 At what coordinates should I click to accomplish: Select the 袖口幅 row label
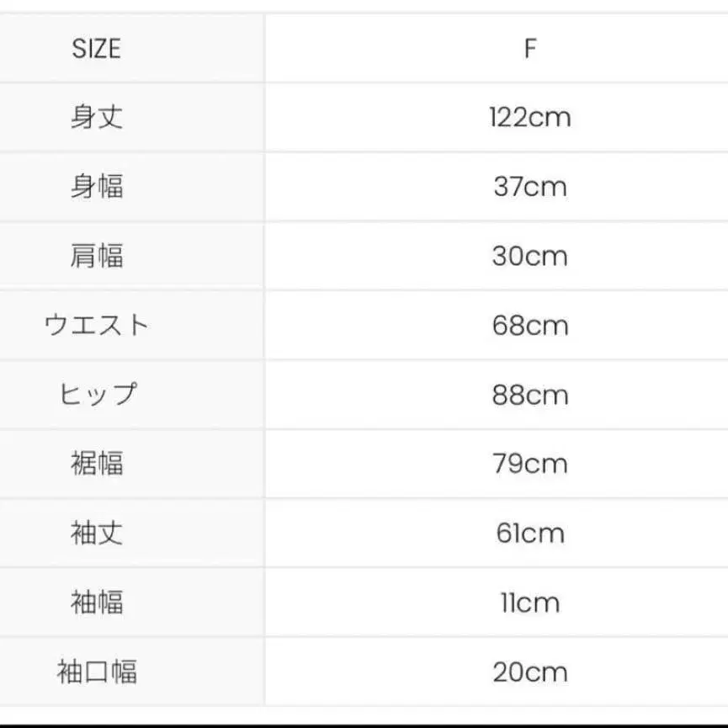click(97, 672)
